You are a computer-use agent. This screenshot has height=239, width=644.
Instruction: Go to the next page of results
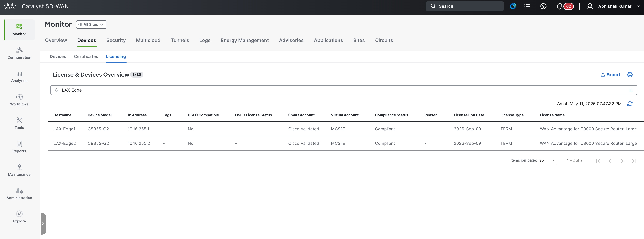coord(622,161)
